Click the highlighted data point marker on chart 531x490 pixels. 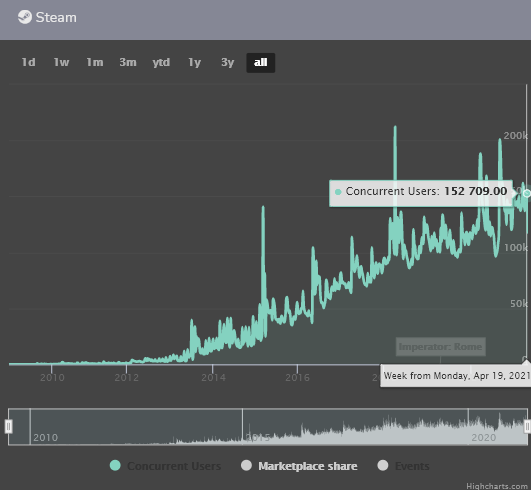pyautogui.click(x=527, y=193)
